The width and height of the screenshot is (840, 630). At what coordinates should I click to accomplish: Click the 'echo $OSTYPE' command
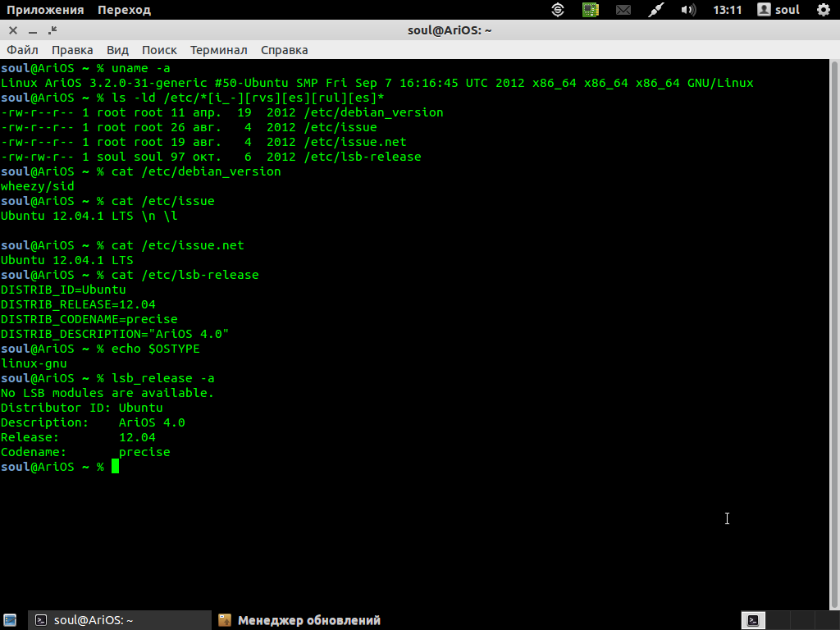point(155,349)
